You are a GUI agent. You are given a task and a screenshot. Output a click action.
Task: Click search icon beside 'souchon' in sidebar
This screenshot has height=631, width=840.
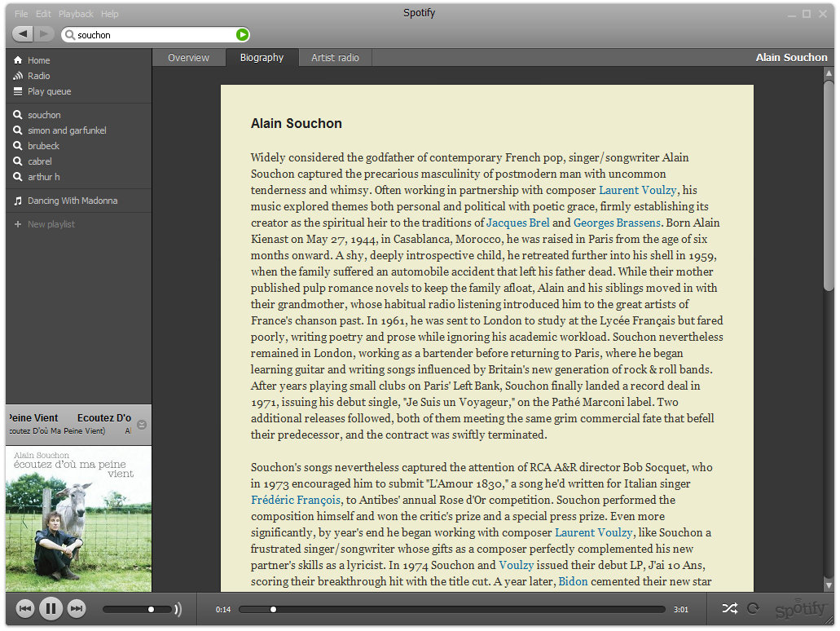[x=18, y=115]
